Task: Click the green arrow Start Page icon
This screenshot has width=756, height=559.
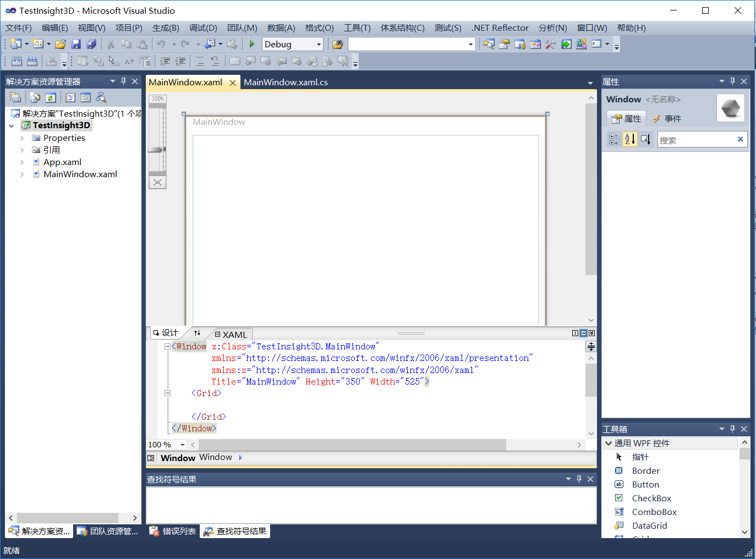Action: (x=566, y=44)
